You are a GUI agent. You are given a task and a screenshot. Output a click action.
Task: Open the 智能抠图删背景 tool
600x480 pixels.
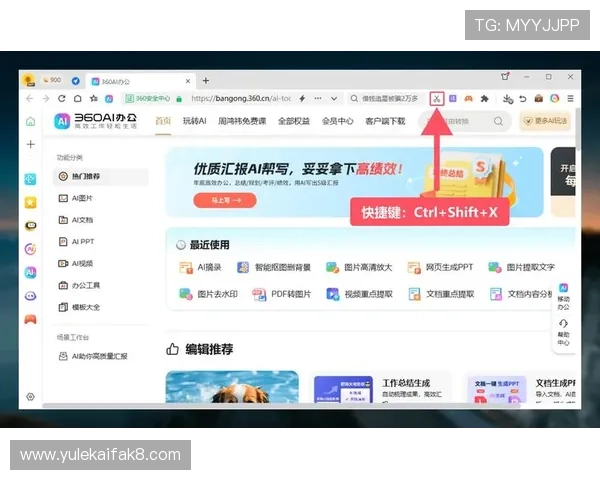(x=274, y=267)
